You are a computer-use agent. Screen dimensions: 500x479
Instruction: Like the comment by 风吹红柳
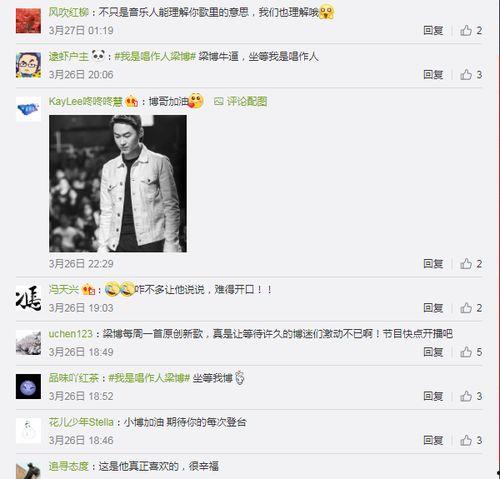[x=471, y=31]
